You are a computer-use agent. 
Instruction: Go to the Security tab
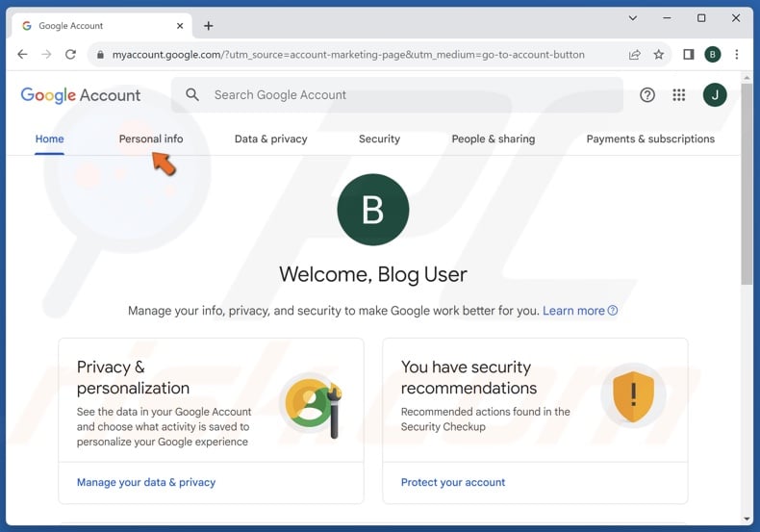pyautogui.click(x=379, y=139)
